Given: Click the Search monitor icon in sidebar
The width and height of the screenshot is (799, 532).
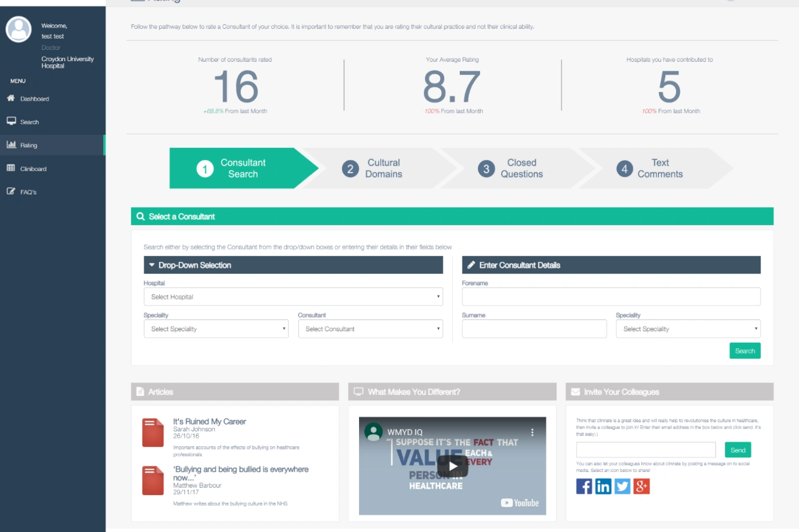Looking at the screenshot, I should click(11, 121).
